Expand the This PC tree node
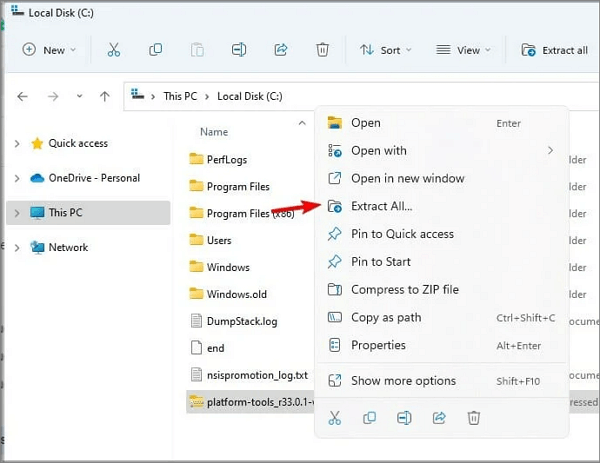The image size is (600, 463). 17,213
